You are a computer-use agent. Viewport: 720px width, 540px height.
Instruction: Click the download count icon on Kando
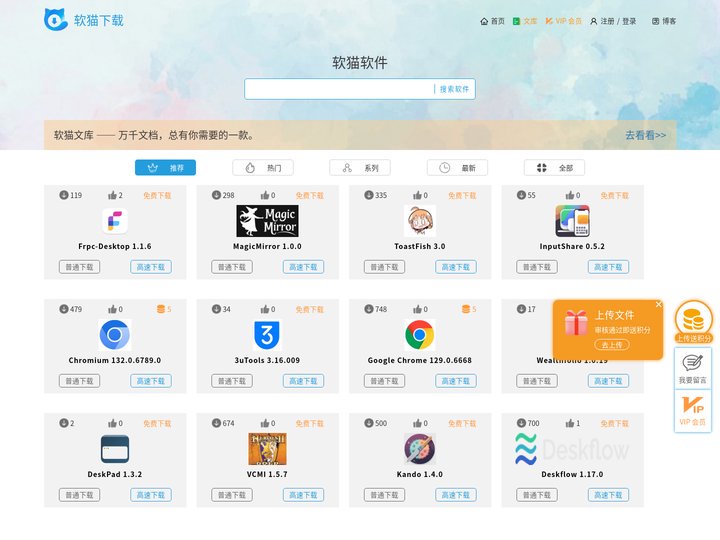coord(369,423)
